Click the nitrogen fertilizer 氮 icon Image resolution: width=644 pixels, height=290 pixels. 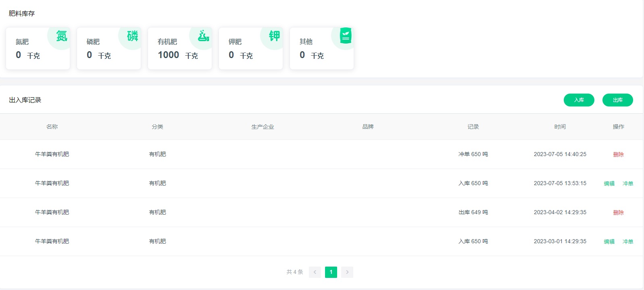[61, 36]
